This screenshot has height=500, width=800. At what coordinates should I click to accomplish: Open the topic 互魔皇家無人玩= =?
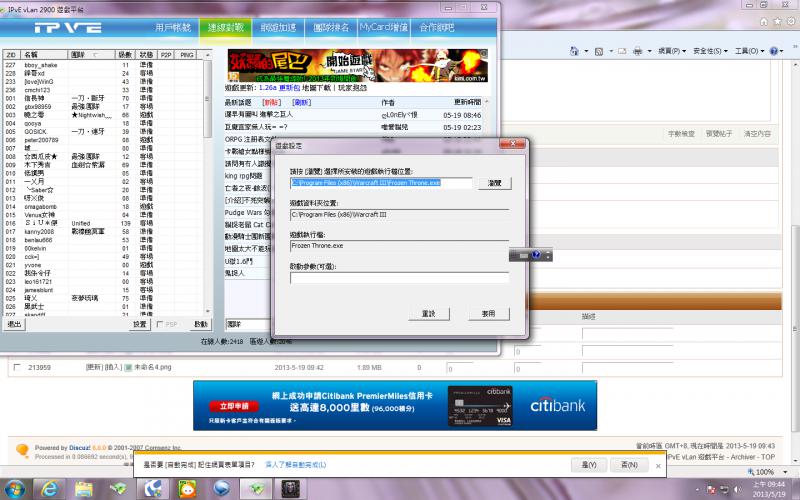256,127
